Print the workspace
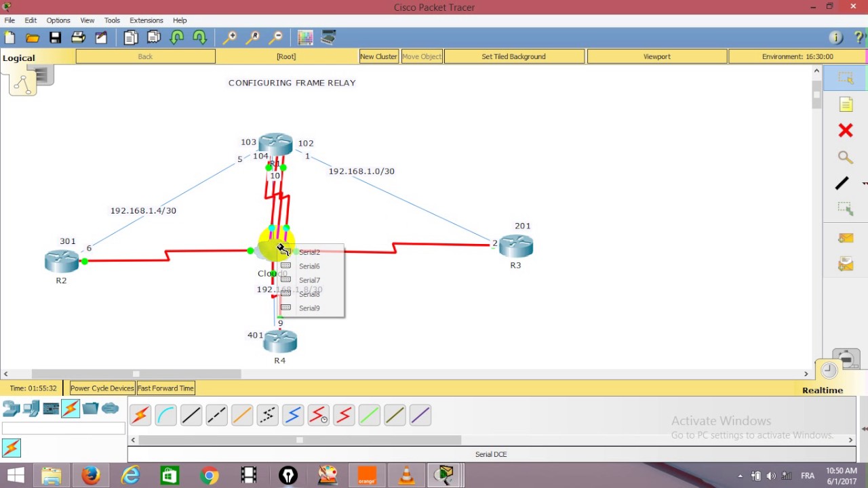 [78, 38]
